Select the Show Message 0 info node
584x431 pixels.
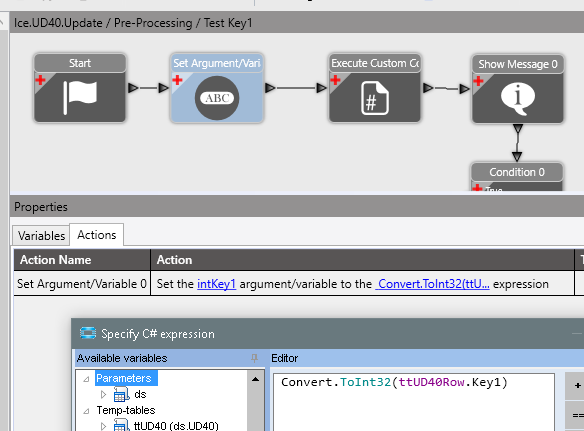tap(518, 89)
